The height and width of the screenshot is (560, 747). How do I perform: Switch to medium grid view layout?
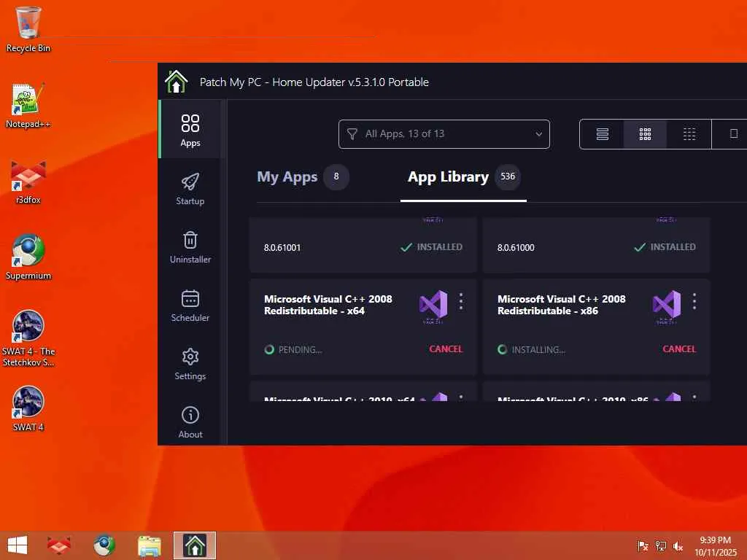tap(645, 134)
